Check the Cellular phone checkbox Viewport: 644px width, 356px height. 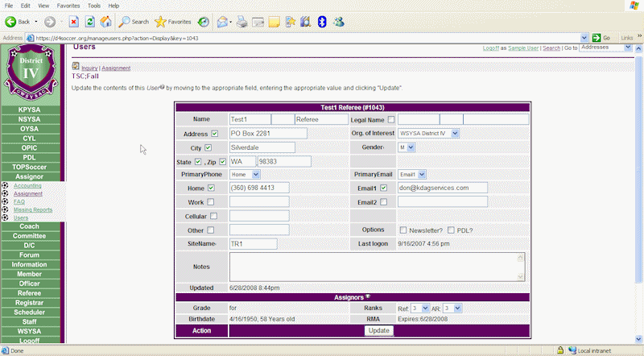point(214,216)
